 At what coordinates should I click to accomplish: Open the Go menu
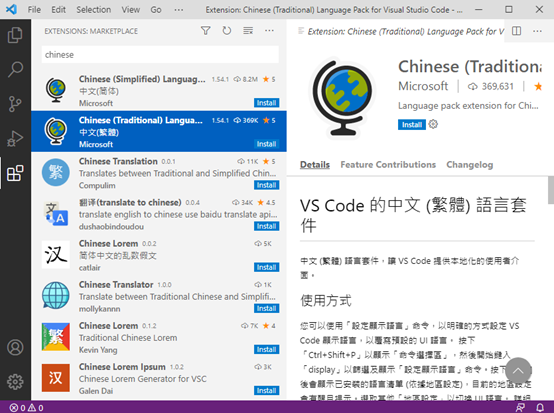156,10
